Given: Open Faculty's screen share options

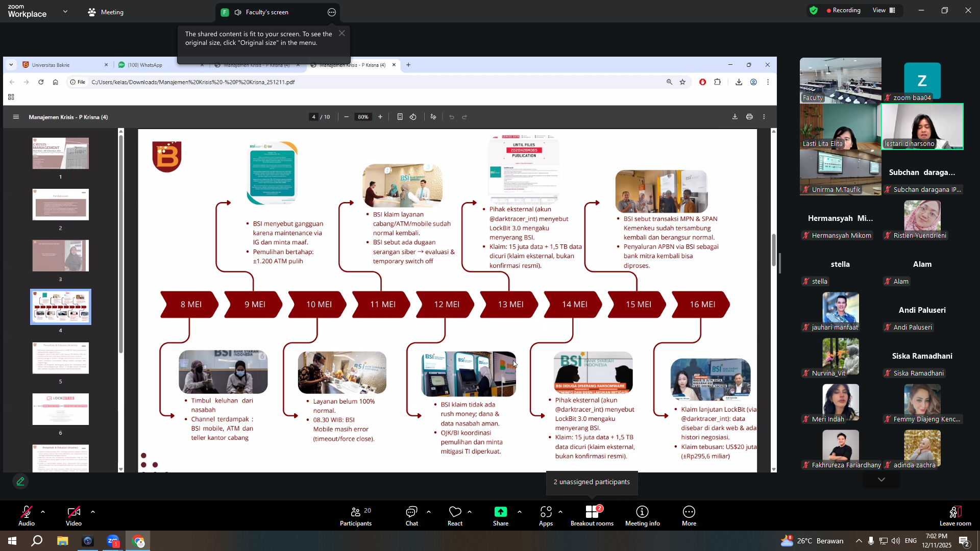Looking at the screenshot, I should 332,12.
